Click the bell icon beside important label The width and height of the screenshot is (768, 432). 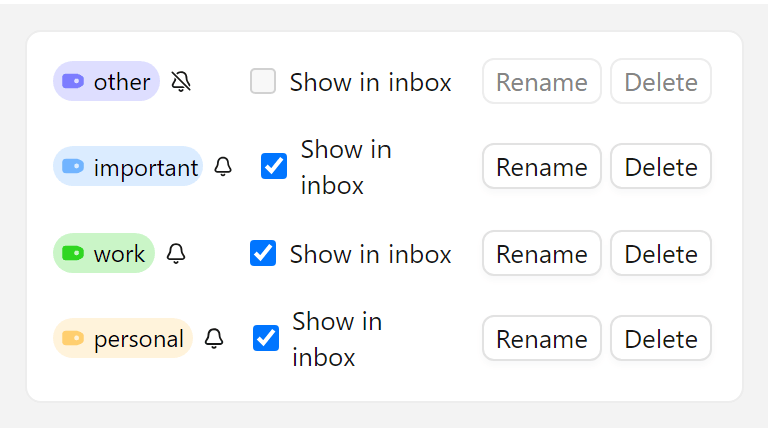pos(223,167)
